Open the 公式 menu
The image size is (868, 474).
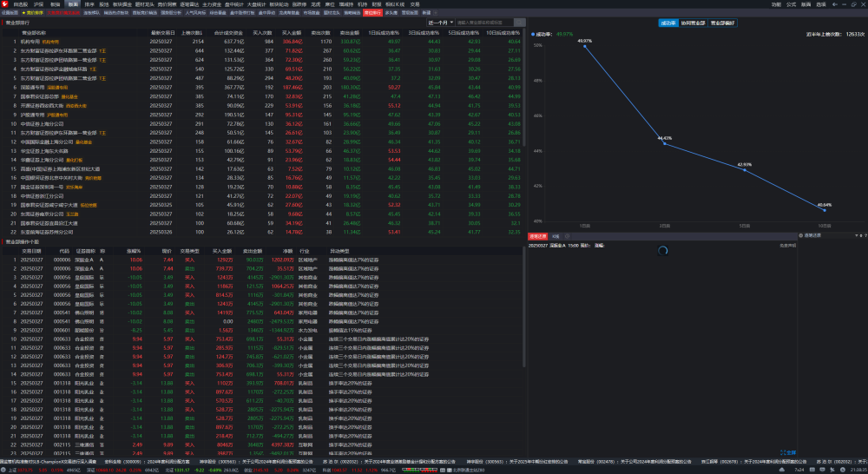[791, 3]
